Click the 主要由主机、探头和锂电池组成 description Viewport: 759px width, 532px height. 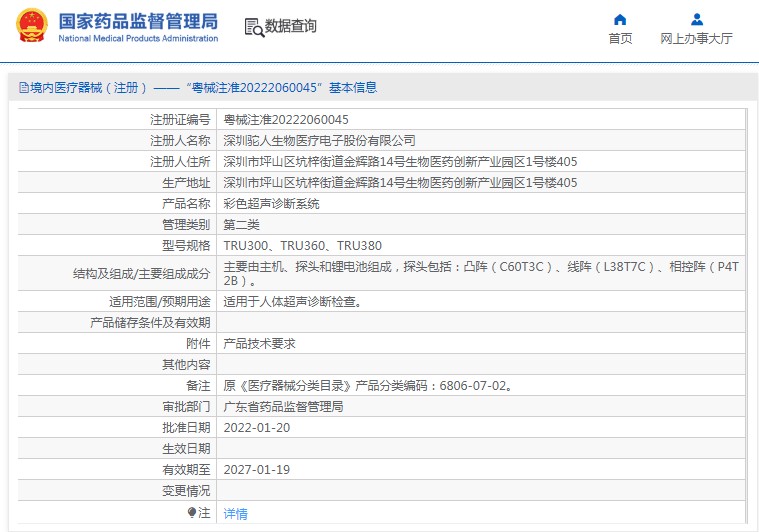[480, 274]
